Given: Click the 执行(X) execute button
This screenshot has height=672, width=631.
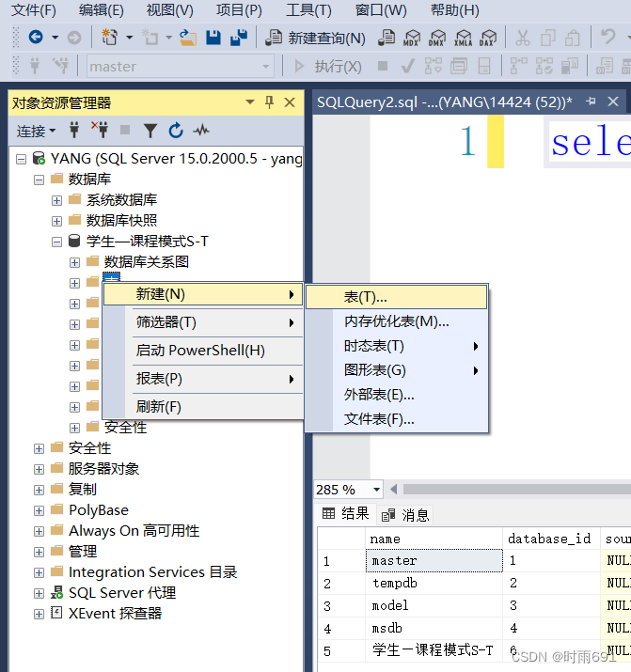Looking at the screenshot, I should tap(328, 67).
